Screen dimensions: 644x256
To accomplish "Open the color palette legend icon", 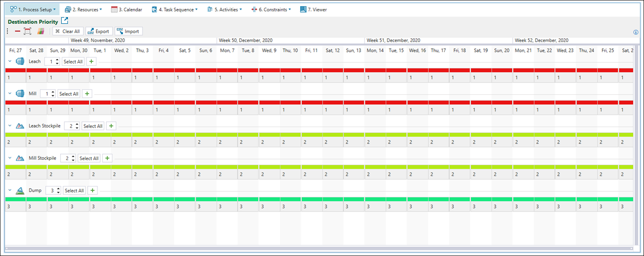I will 40,32.
